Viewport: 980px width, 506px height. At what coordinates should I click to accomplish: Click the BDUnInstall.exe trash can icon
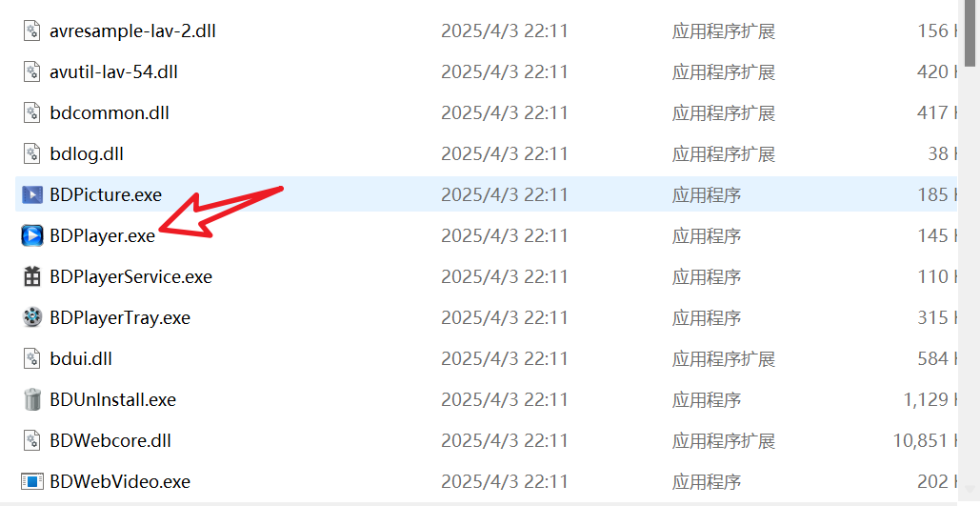tap(31, 399)
